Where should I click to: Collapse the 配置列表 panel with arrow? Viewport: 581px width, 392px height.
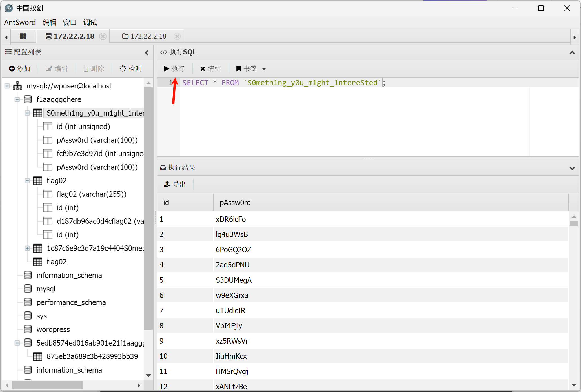click(x=147, y=52)
